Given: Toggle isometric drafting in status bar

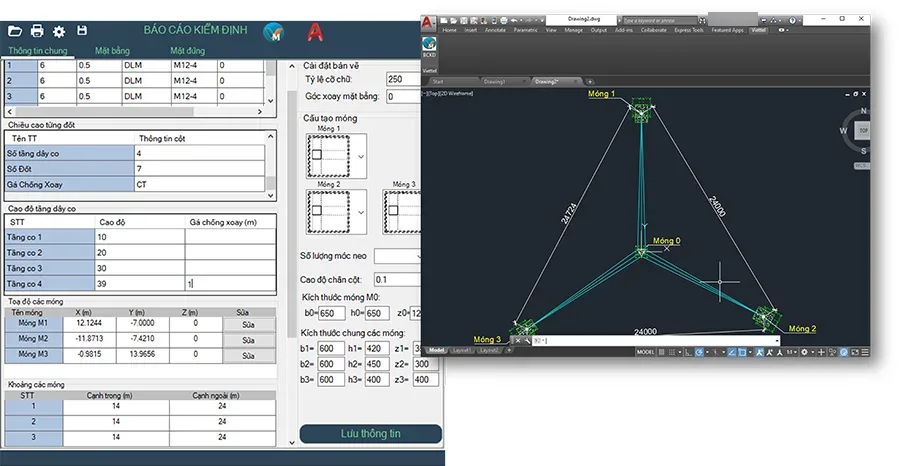Looking at the screenshot, I should pyautogui.click(x=715, y=352).
